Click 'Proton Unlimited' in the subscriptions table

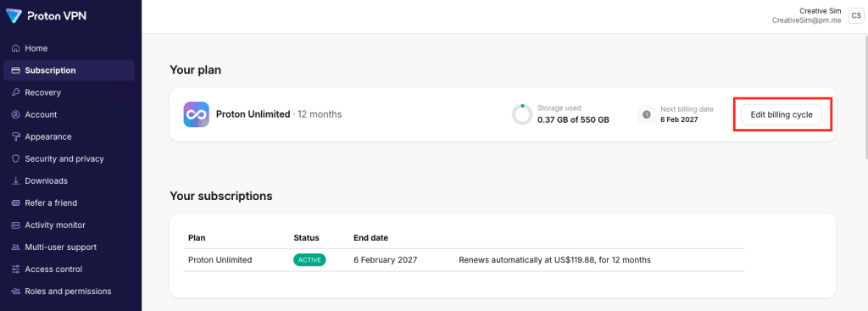(x=220, y=259)
